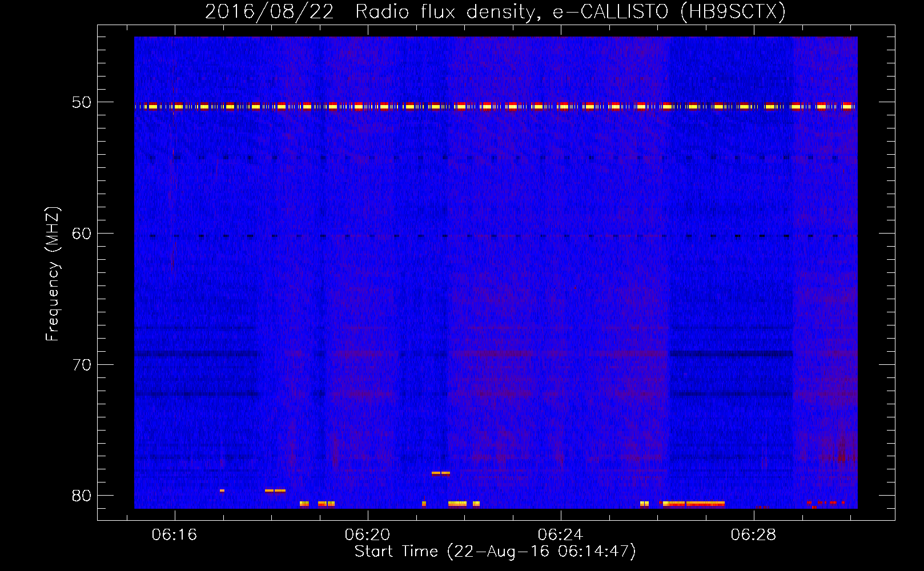Click the plot title 'Radio flux density, e-CALLISTO (HB9SCTX)'
Screen dimensions: 924x571
[x=571, y=11]
